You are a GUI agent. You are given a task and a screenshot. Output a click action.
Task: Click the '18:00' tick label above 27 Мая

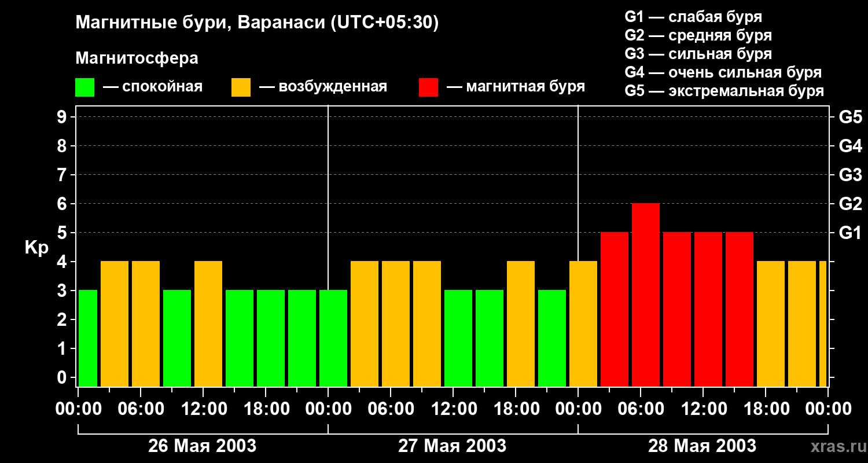click(516, 409)
